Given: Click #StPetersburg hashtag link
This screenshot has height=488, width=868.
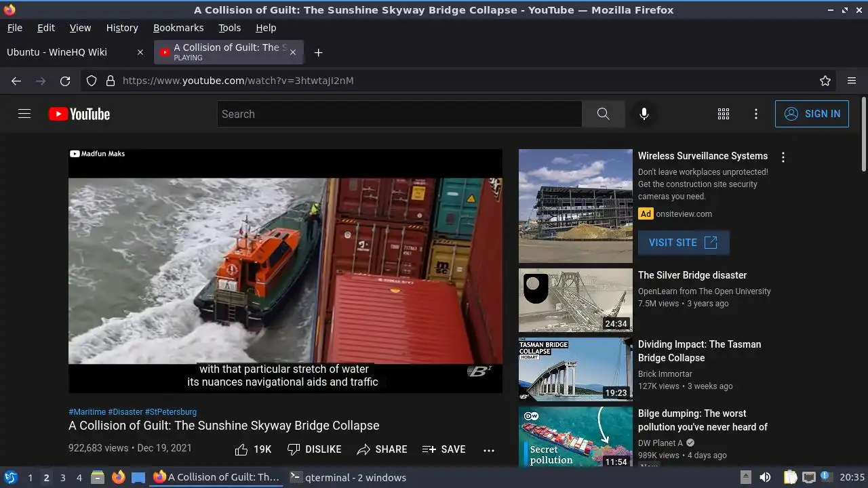Looking at the screenshot, I should click(170, 412).
